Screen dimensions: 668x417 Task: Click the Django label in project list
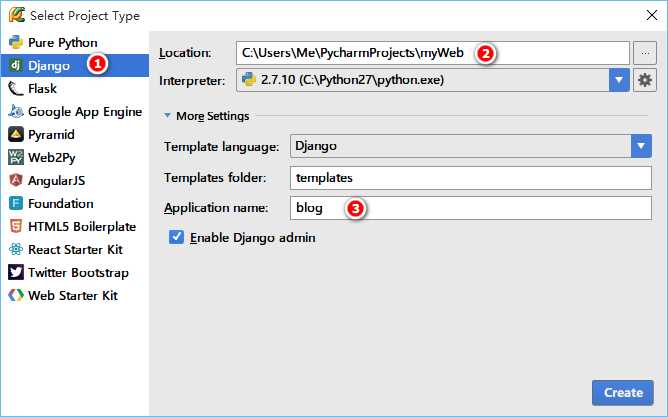(49, 66)
